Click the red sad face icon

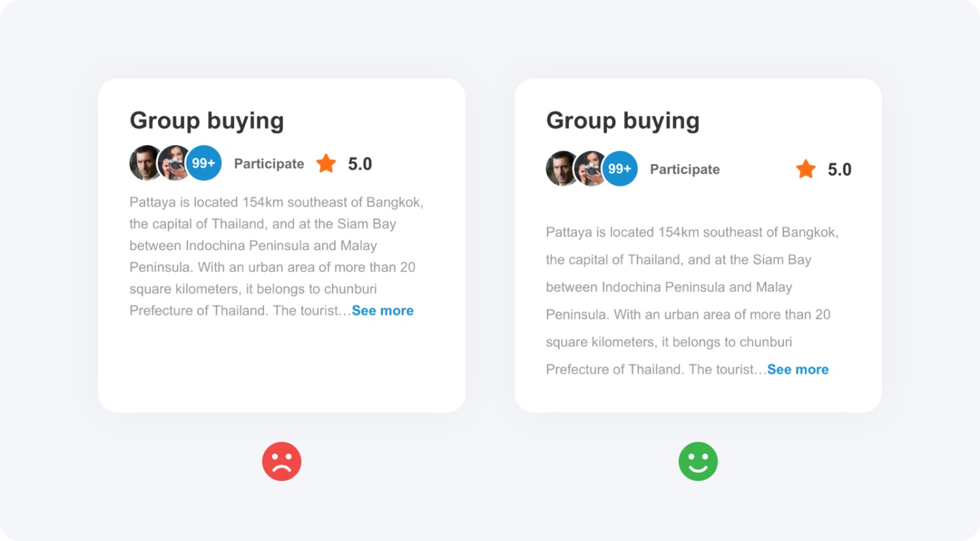tap(282, 461)
